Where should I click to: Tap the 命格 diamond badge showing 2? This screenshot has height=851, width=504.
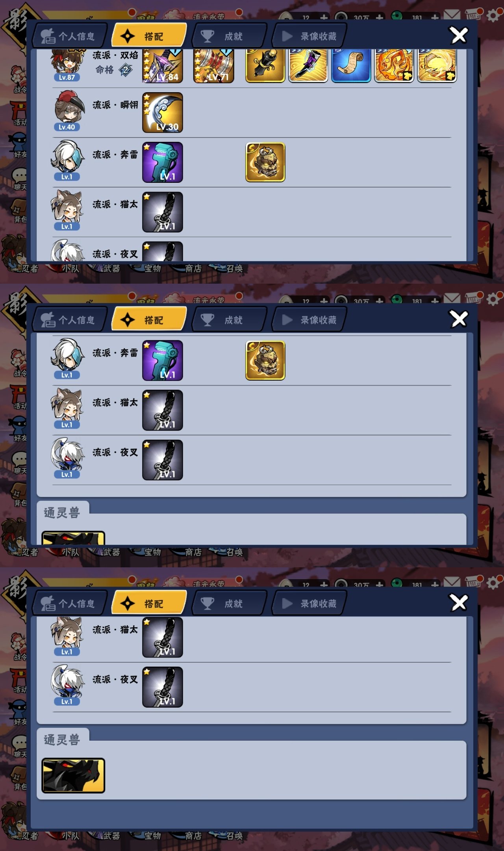coord(126,70)
